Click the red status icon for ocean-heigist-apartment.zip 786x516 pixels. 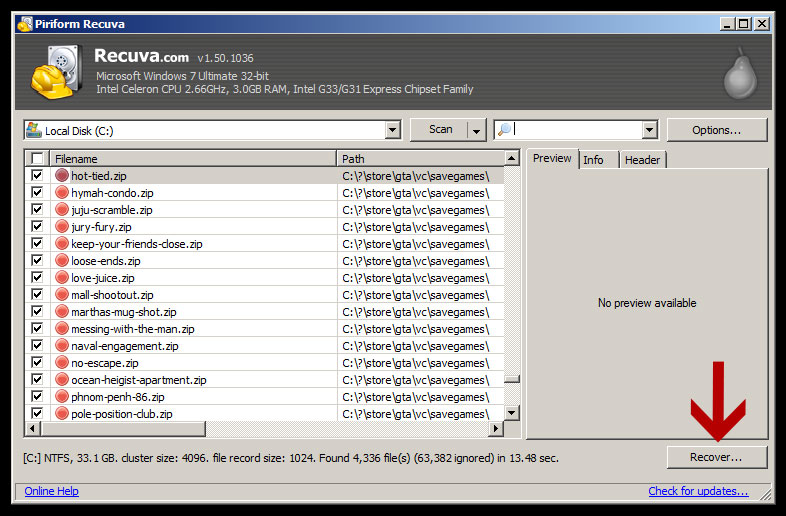(x=62, y=380)
